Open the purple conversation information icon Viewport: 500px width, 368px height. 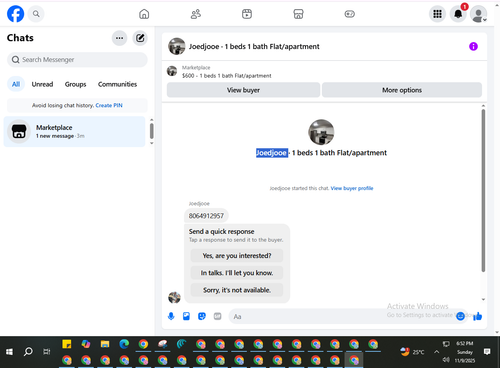point(473,46)
